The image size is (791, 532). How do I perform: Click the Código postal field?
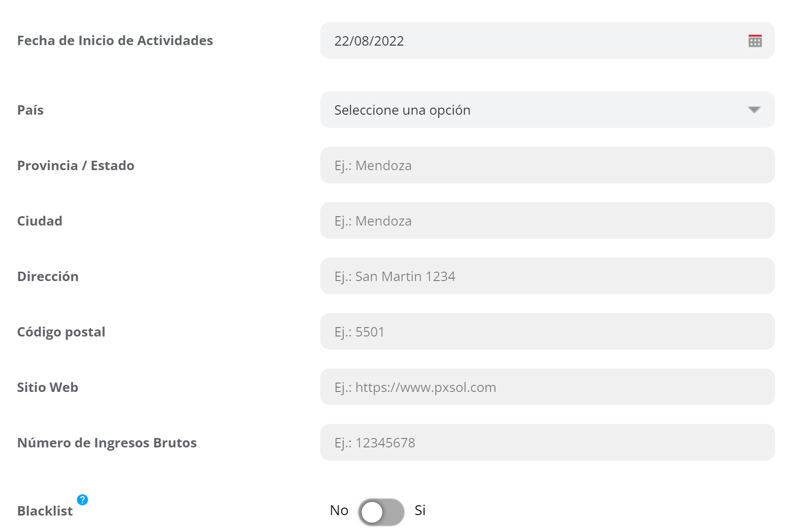point(547,331)
